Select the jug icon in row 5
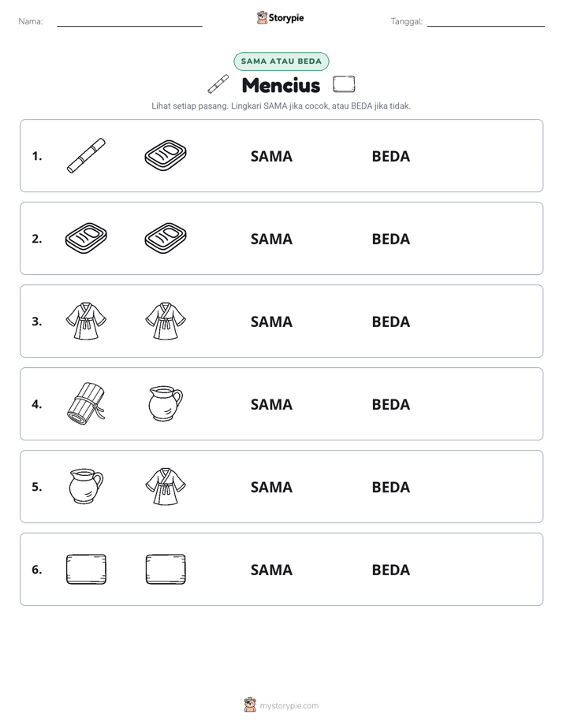Viewport: 563px width, 728px height. [x=86, y=487]
